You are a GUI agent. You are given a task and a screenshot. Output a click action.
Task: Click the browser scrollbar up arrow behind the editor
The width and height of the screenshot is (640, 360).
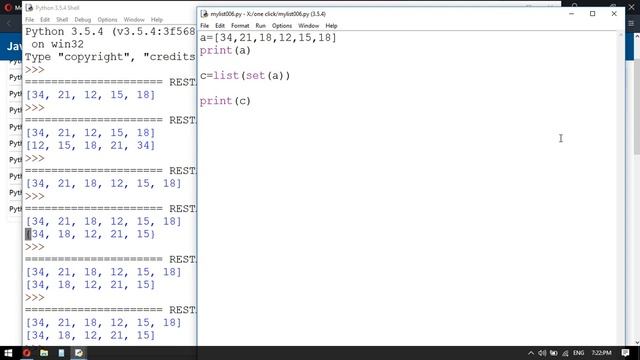[637, 36]
